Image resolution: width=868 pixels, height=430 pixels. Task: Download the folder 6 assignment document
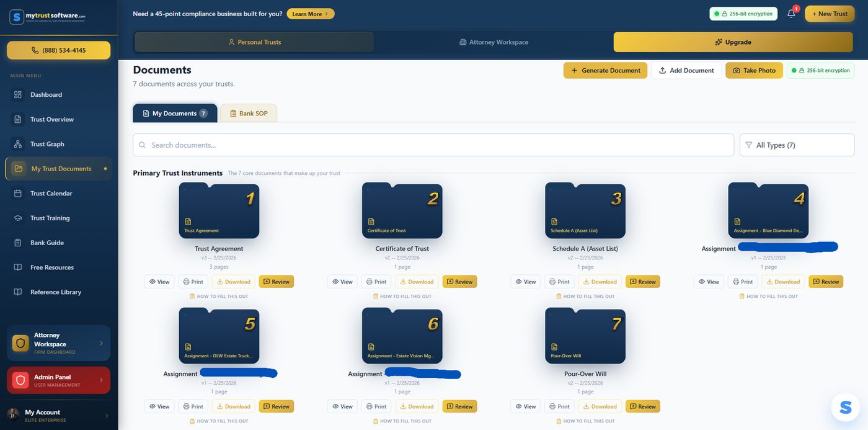[417, 406]
